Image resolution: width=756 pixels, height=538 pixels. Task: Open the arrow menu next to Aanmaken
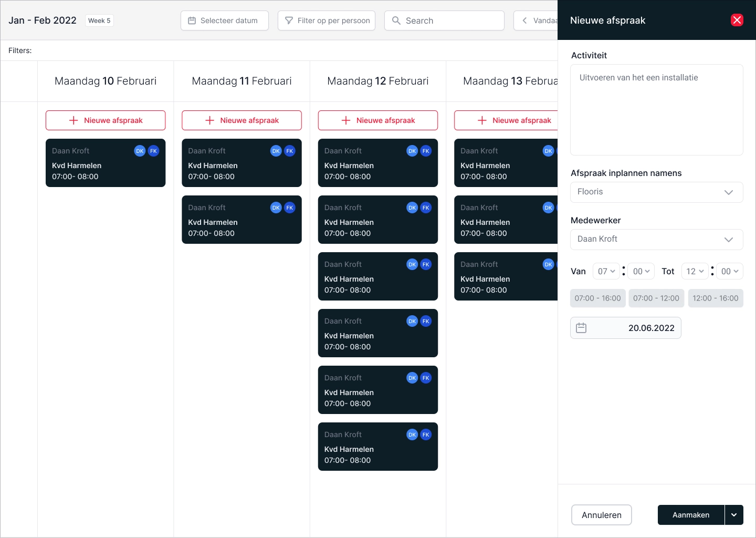[734, 515]
